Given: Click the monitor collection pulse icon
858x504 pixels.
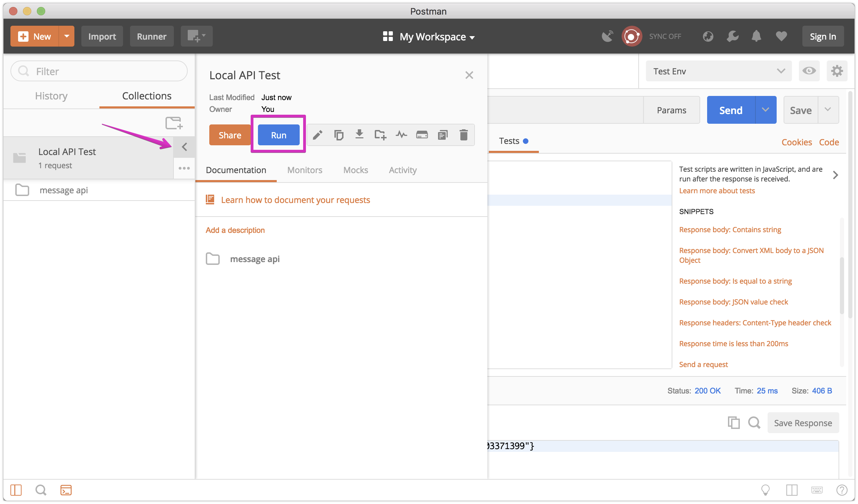Looking at the screenshot, I should click(x=401, y=135).
